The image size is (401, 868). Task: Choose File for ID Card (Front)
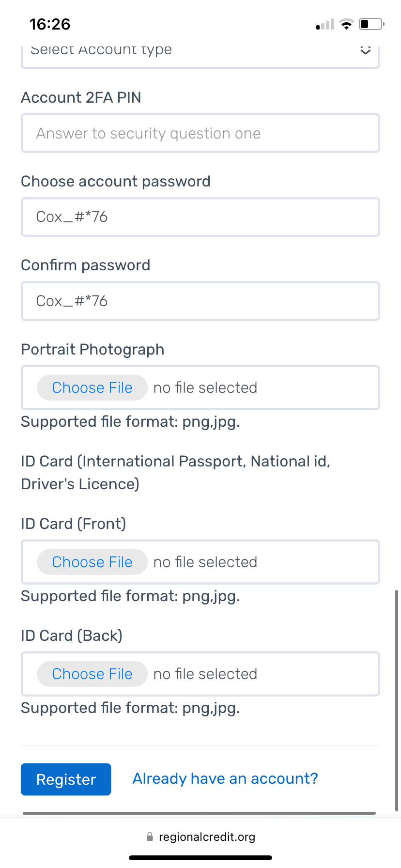tap(92, 562)
